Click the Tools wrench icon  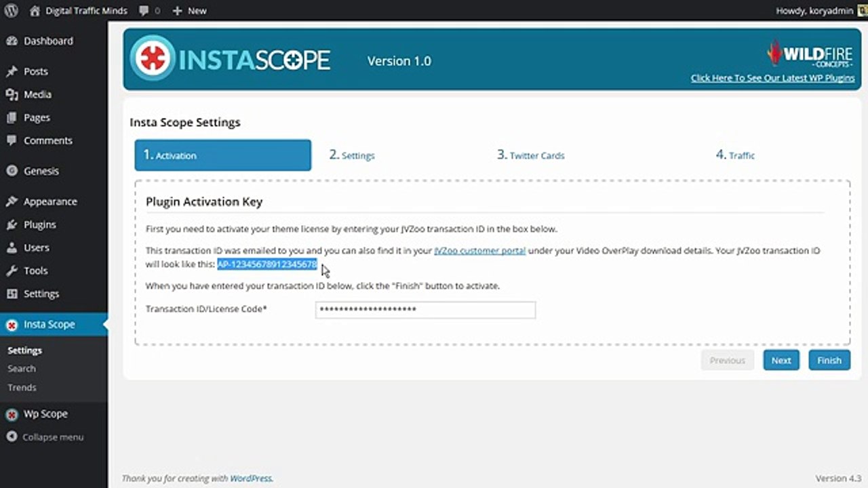click(x=12, y=270)
